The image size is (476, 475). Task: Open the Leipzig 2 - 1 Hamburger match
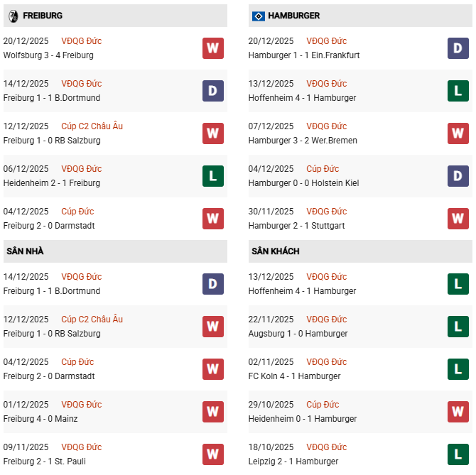[x=296, y=462]
